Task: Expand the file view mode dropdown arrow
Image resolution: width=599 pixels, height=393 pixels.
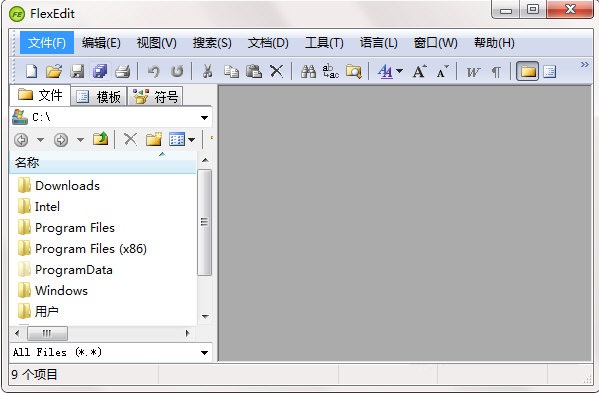Action: pos(192,140)
